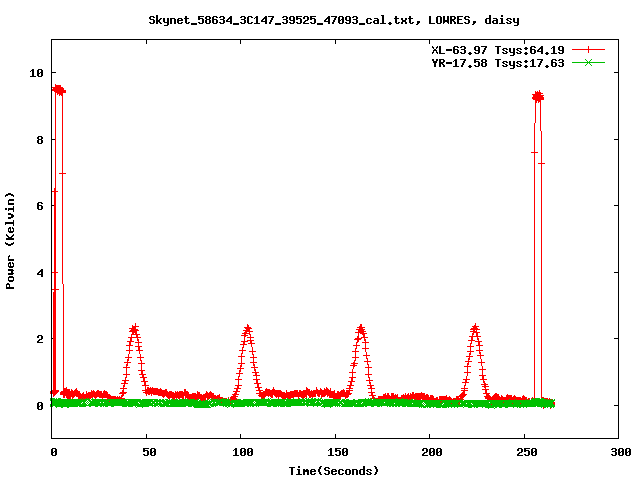Image resolution: width=640 pixels, height=480 pixels.
Task: Click the YR-17.58 Tsys:17.63 legend entry
Action: (x=498, y=63)
